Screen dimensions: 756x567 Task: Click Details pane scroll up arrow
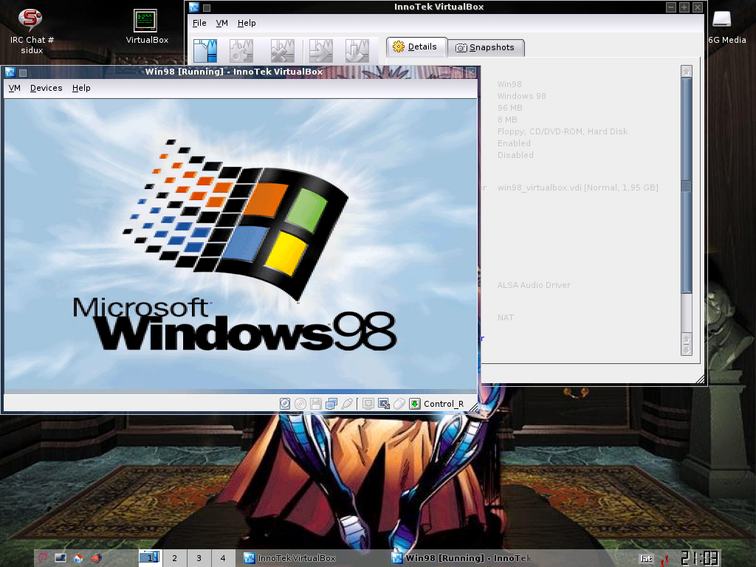687,71
